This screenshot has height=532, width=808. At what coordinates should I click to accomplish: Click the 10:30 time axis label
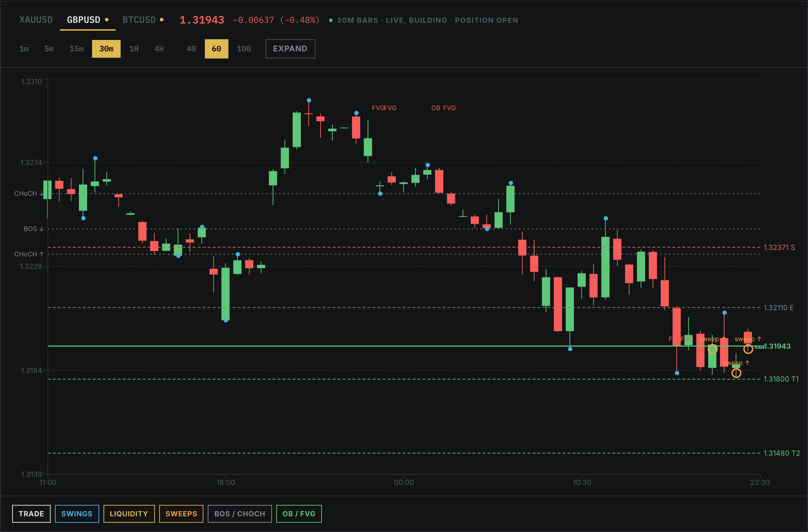click(582, 482)
